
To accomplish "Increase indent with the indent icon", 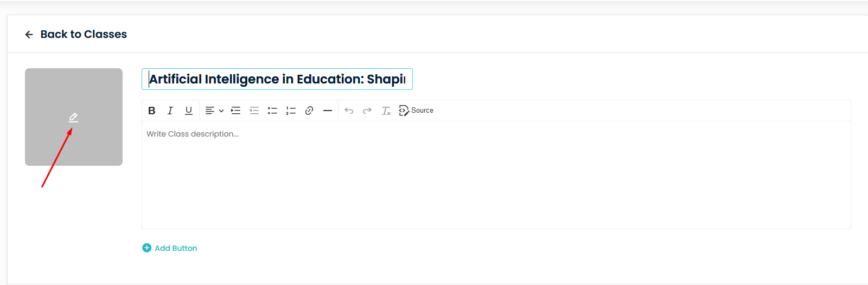I will (x=235, y=111).
